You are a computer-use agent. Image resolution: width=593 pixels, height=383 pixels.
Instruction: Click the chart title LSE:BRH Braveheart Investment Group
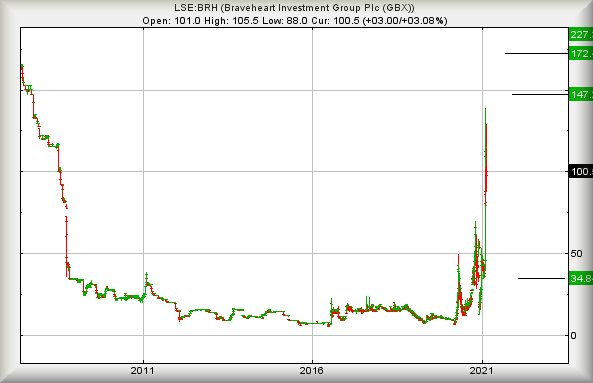point(294,8)
